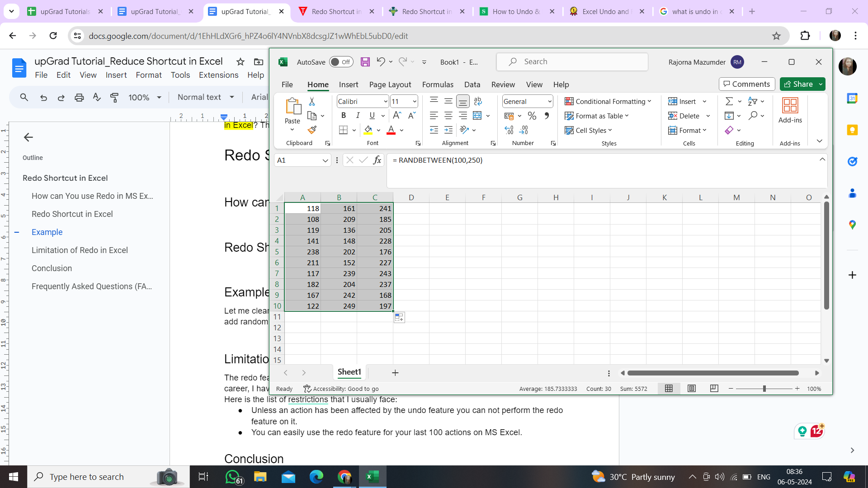Open the Add-ins icon in ribbon
Image resolution: width=868 pixels, height=488 pixels.
790,110
